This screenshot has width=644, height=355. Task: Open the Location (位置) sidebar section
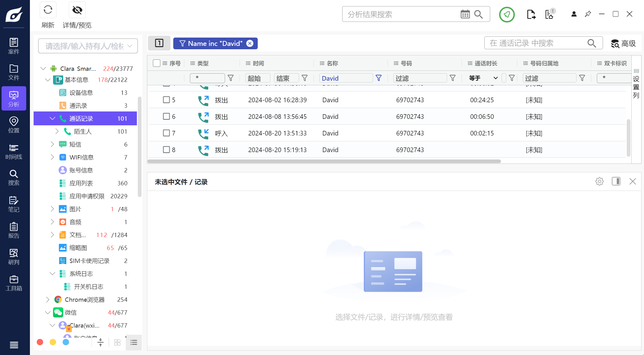pyautogui.click(x=14, y=125)
